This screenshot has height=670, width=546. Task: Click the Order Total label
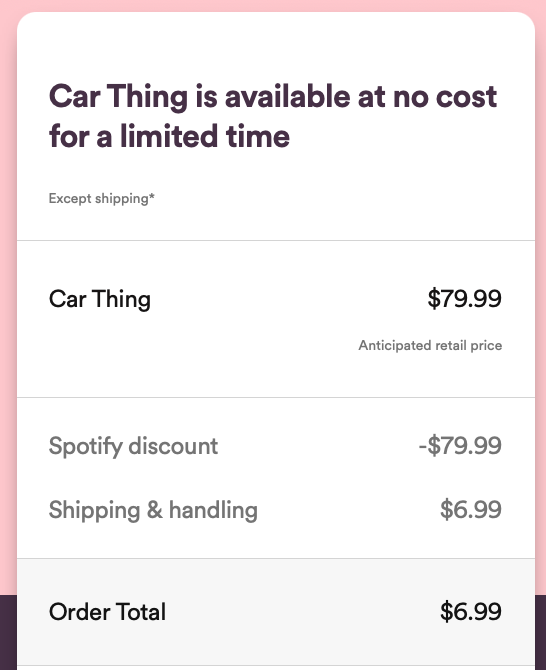tap(107, 611)
